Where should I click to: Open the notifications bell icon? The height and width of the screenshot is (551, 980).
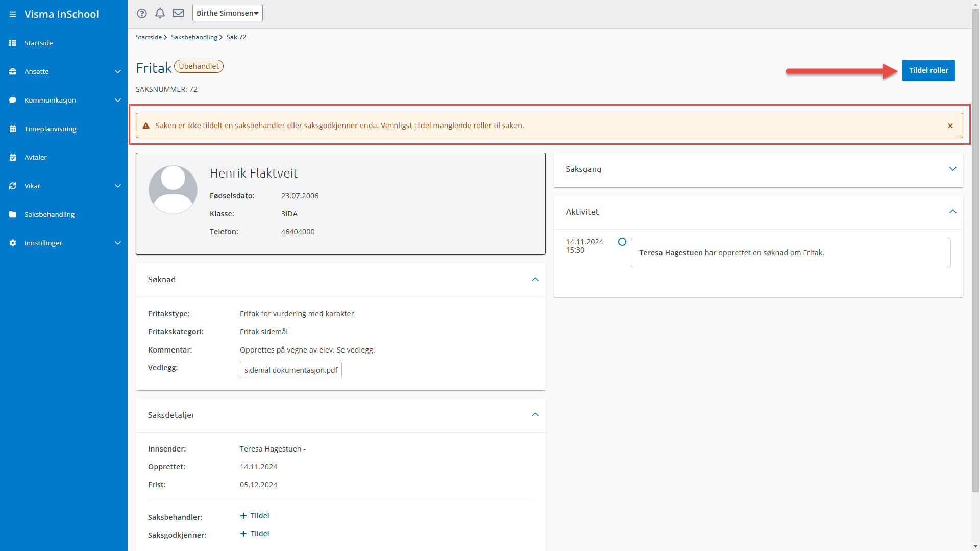160,13
